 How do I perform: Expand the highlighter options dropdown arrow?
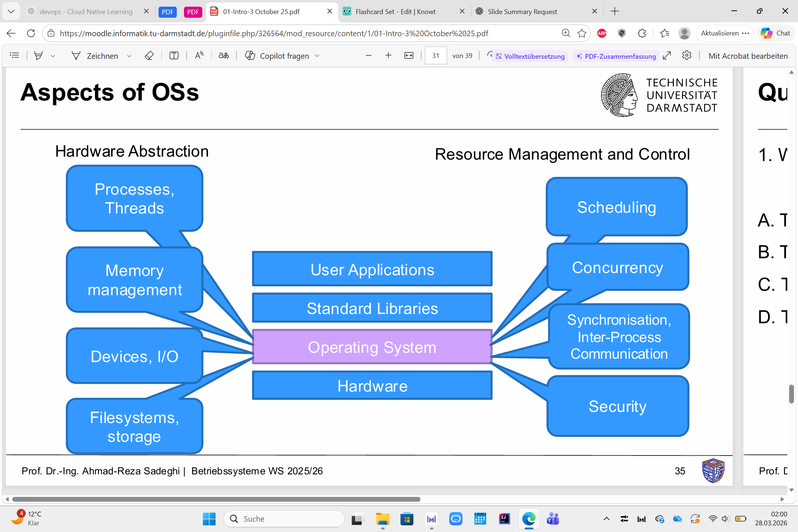(x=53, y=56)
